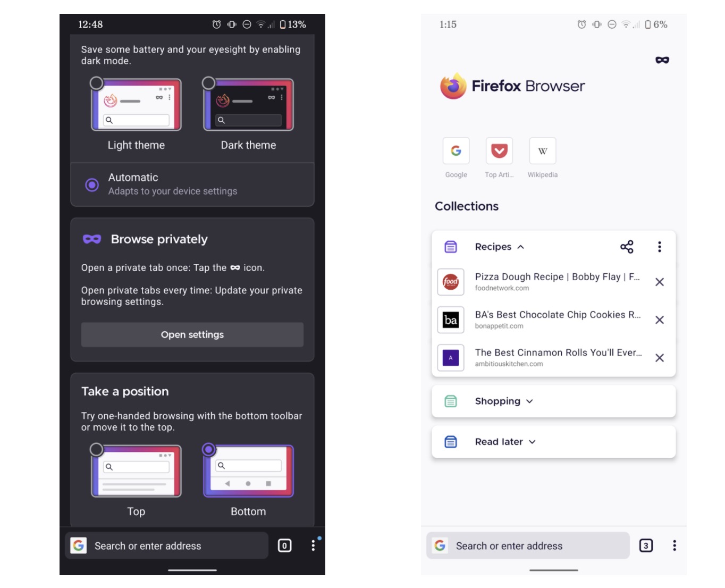Screen dimensions: 725x588
Task: Open browser menu in dark-theme toolbar
Action: 313,545
